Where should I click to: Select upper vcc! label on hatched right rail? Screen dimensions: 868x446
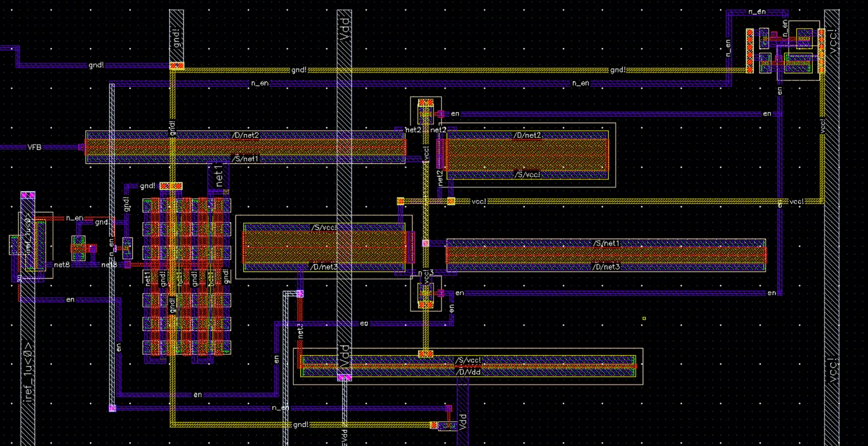[833, 43]
